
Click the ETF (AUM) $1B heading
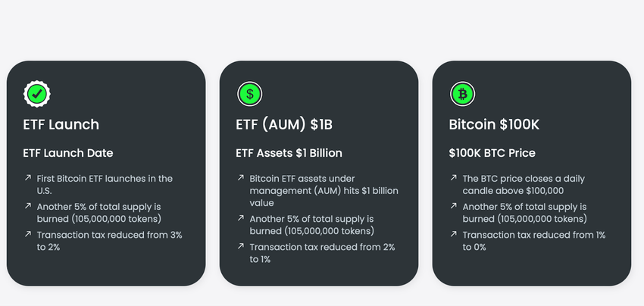(x=286, y=124)
